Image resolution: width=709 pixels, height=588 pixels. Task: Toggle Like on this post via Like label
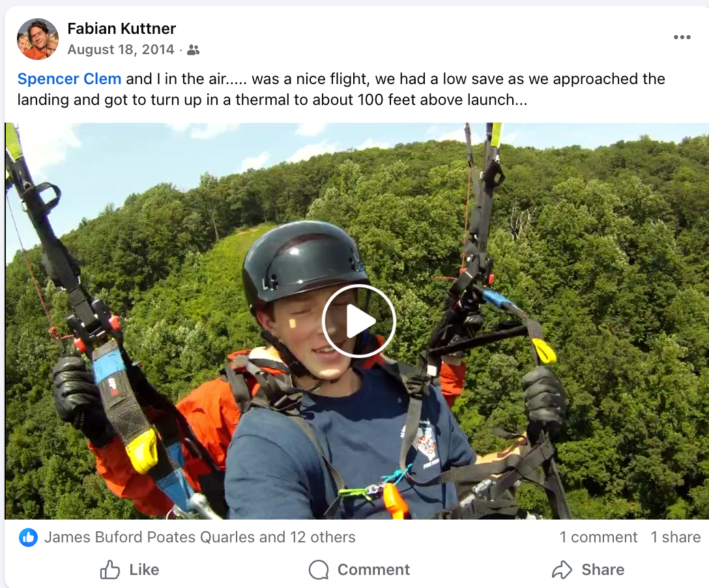(144, 570)
